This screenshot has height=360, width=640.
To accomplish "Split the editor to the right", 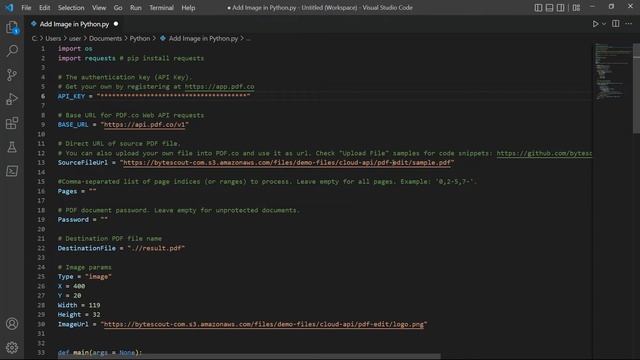I will click(616, 24).
